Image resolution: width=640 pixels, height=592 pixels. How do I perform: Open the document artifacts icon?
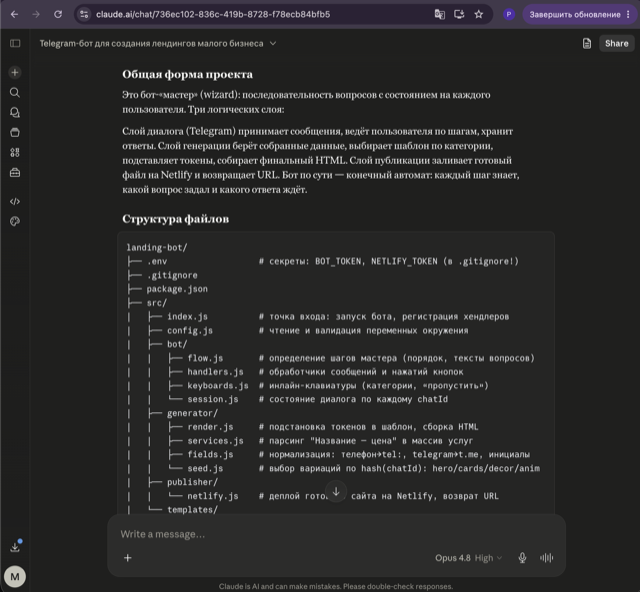pyautogui.click(x=587, y=43)
